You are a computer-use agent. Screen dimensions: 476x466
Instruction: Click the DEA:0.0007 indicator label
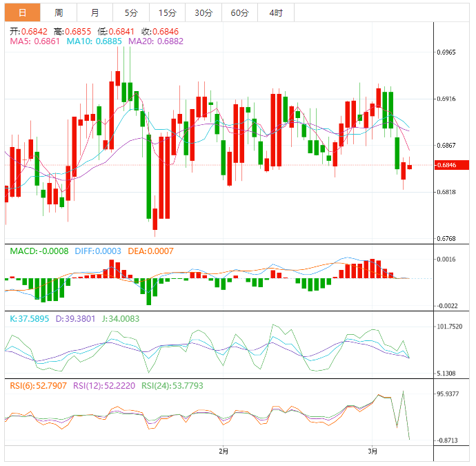tap(150, 251)
